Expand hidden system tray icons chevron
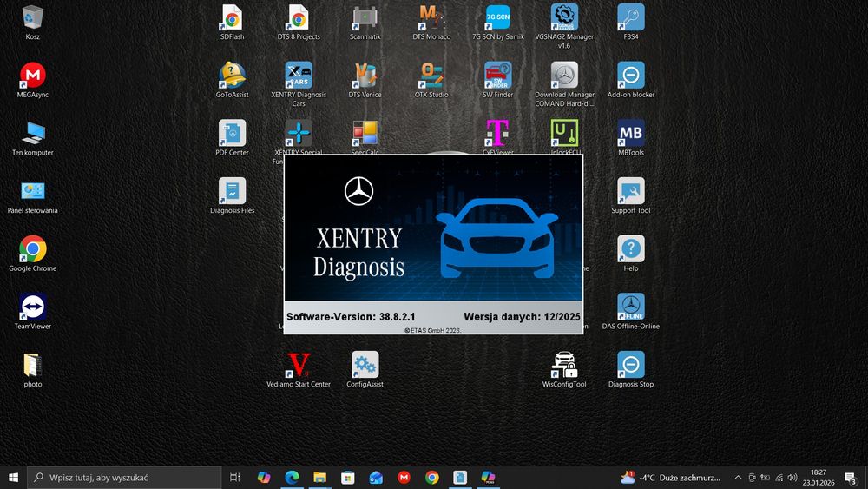868x489 pixels. click(x=738, y=478)
